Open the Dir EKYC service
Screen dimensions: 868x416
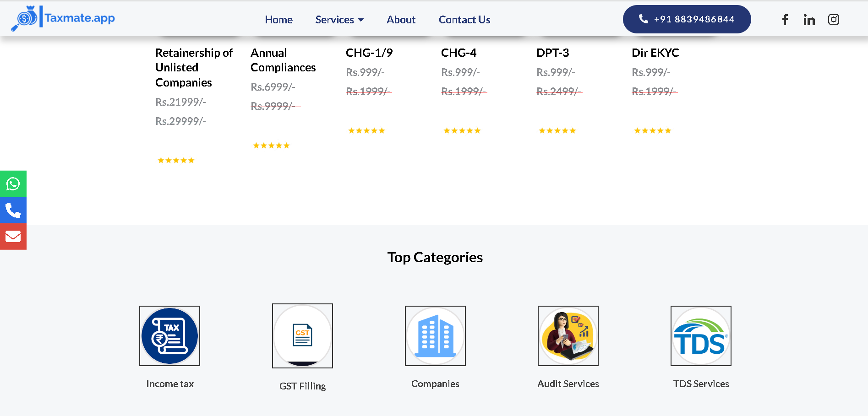coord(655,53)
